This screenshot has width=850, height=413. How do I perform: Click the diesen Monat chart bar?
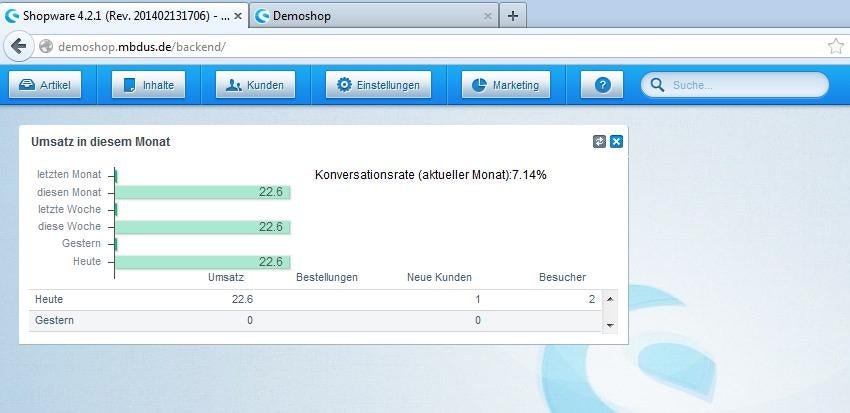tap(203, 192)
